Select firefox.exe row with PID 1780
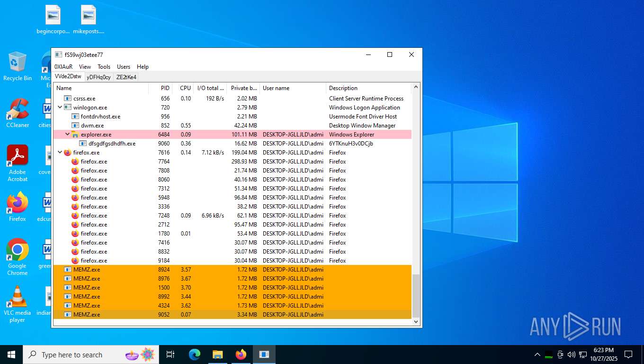 pyautogui.click(x=233, y=234)
